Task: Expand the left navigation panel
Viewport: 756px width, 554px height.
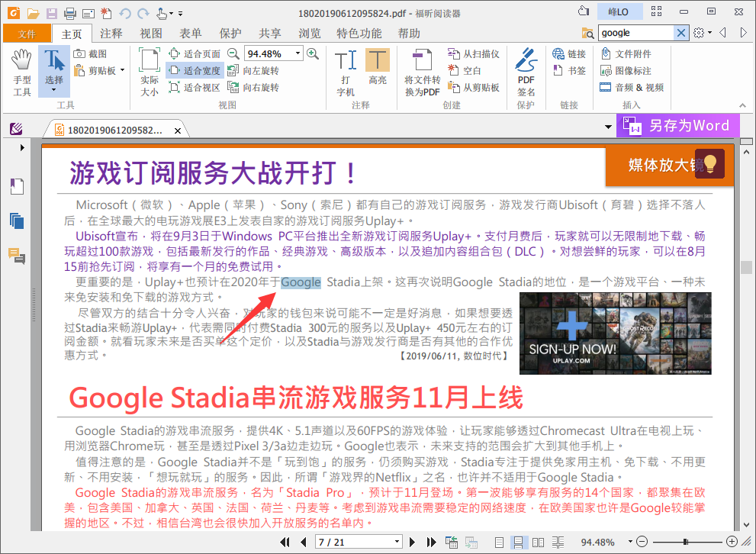Action: pos(22,147)
